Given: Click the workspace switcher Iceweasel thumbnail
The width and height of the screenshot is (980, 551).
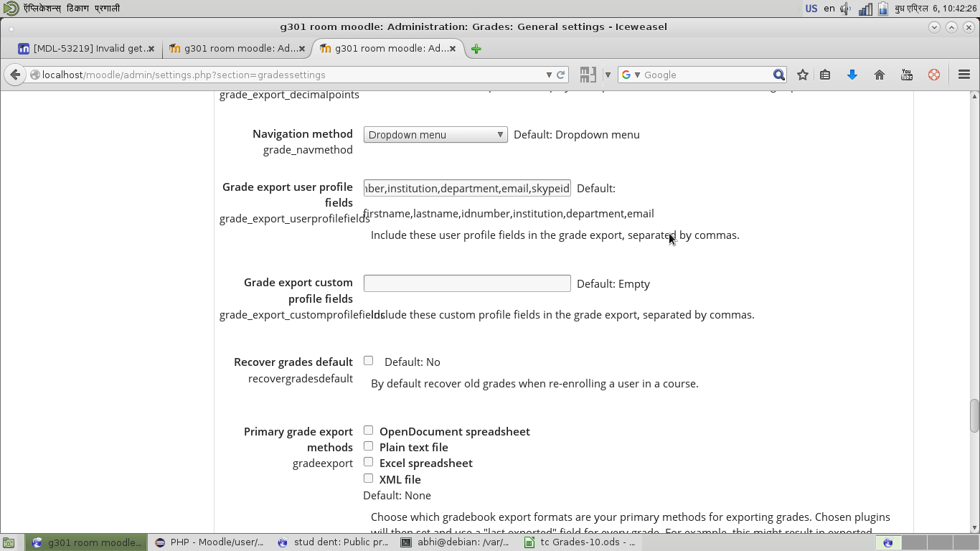Looking at the screenshot, I should [x=888, y=542].
